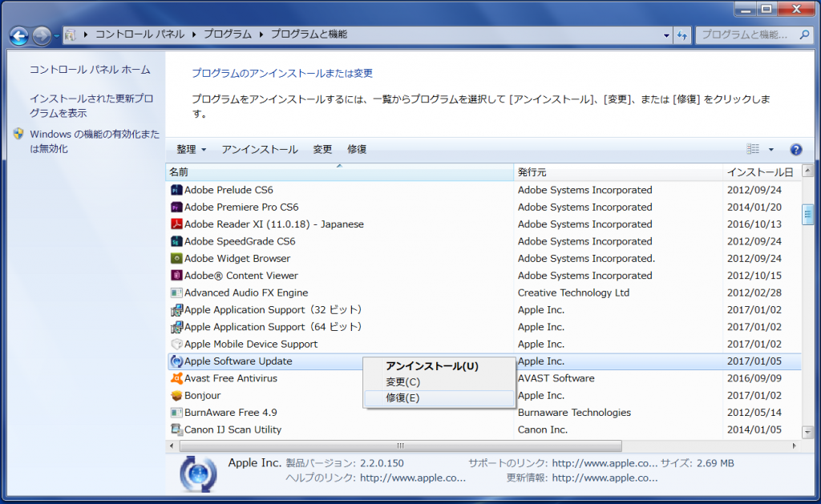Screen dimensions: 821x504
Task: Click the Avast Free Antivirus orange icon
Action: pos(176,378)
